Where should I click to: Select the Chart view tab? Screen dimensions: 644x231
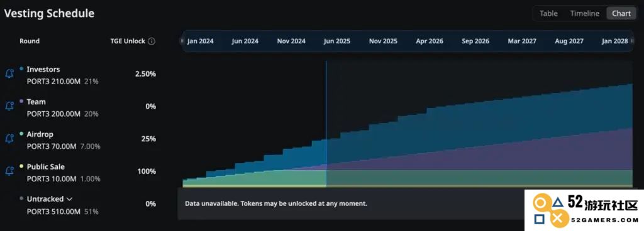621,14
